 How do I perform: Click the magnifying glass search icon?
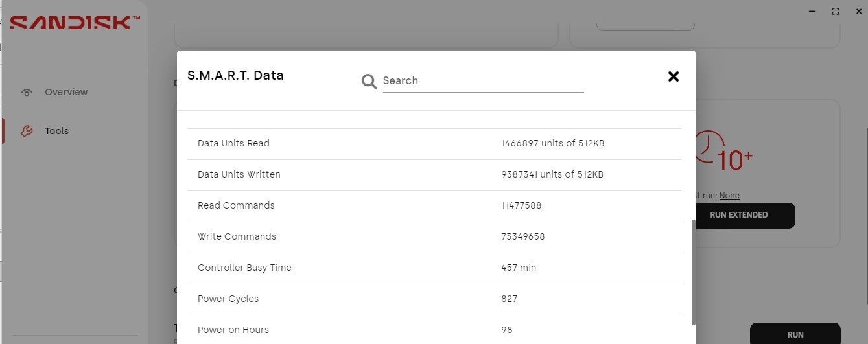369,81
